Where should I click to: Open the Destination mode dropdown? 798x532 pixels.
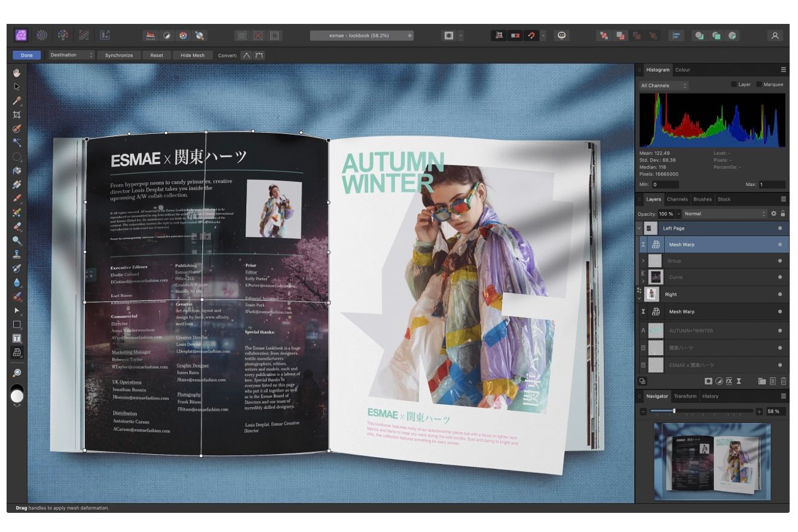[x=72, y=55]
